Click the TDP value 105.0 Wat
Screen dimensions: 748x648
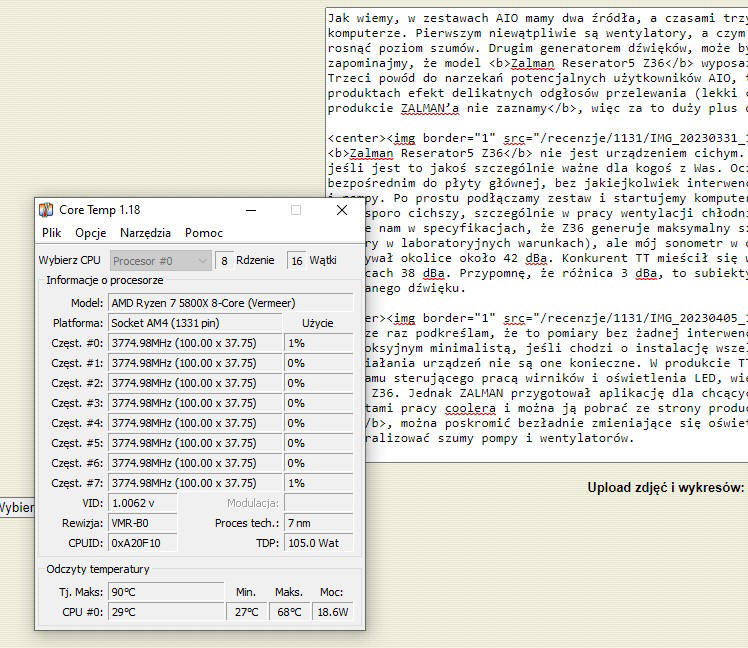click(319, 543)
